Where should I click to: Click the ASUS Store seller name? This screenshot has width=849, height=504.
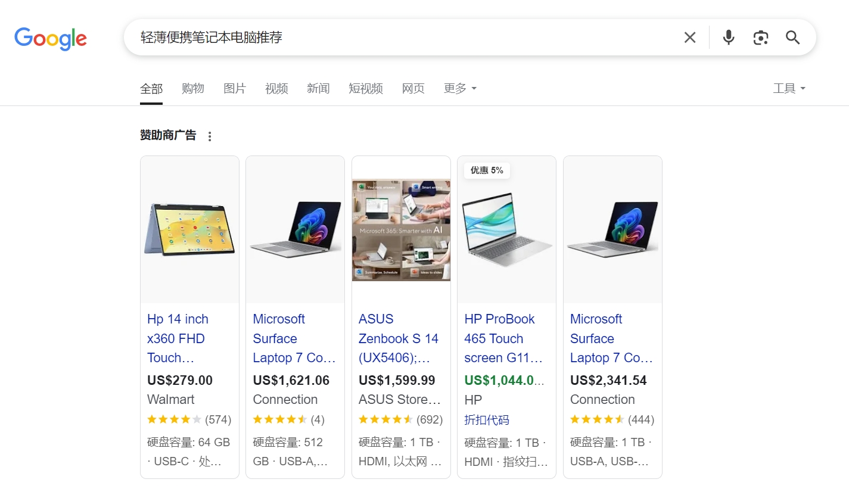click(x=400, y=400)
